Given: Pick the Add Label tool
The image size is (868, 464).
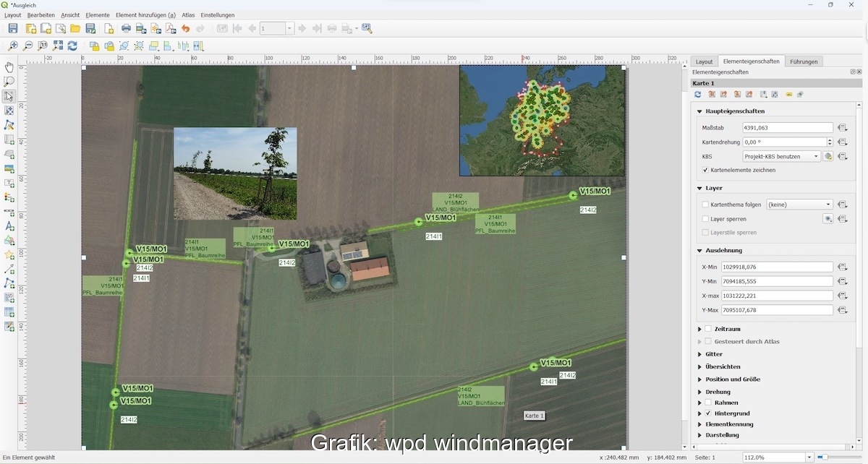Looking at the screenshot, I should tap(9, 183).
